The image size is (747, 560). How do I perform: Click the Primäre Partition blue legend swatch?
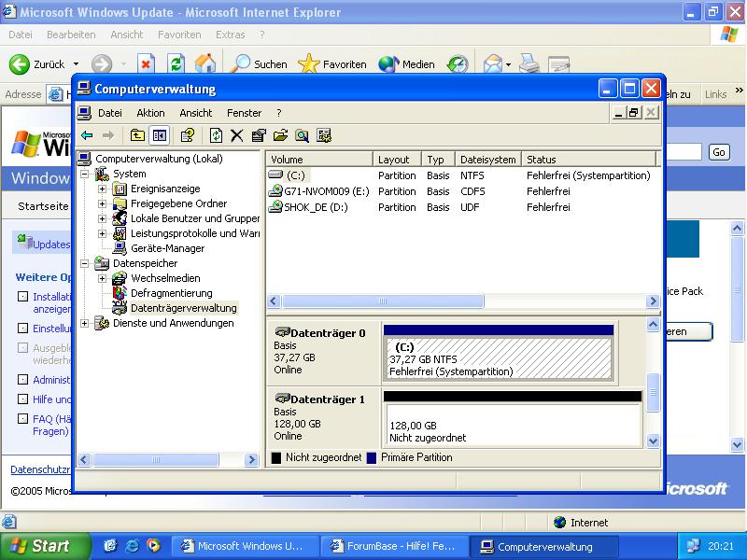click(x=372, y=457)
